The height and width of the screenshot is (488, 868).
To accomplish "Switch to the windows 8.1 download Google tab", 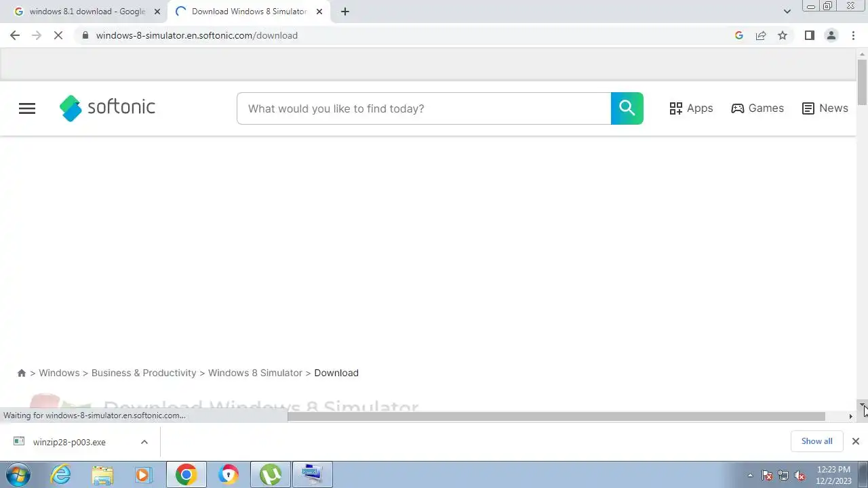I will coord(87,12).
